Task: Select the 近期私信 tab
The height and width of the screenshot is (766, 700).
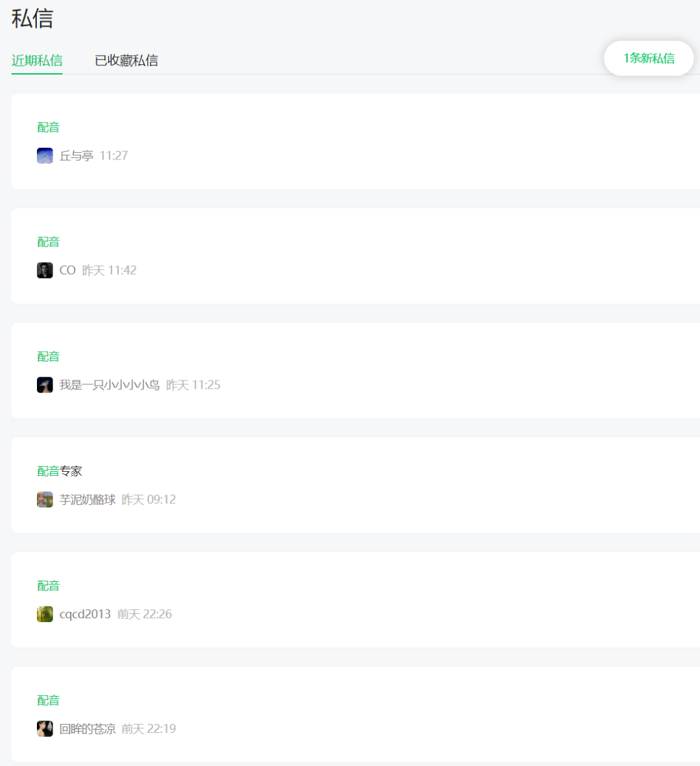Action: point(37,60)
